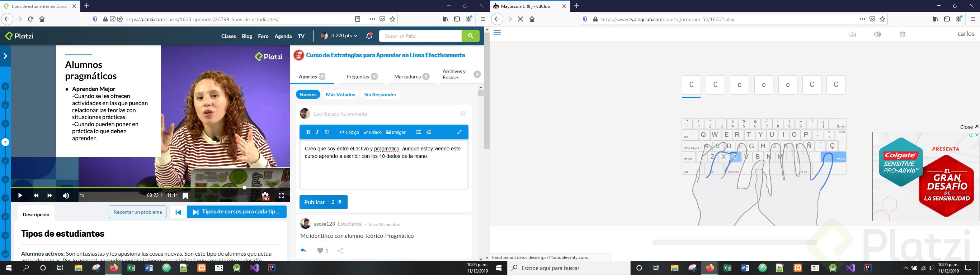The image size is (980, 275).
Task: Open Platzi notifications bell
Action: [x=369, y=36]
